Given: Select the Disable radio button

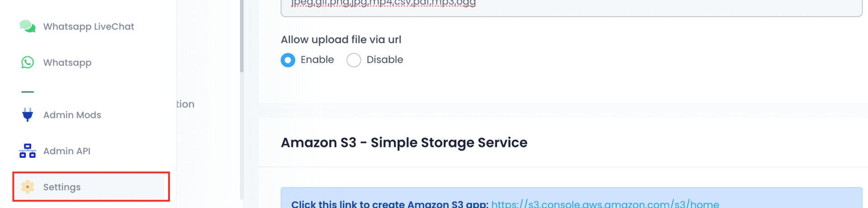Looking at the screenshot, I should pyautogui.click(x=354, y=60).
